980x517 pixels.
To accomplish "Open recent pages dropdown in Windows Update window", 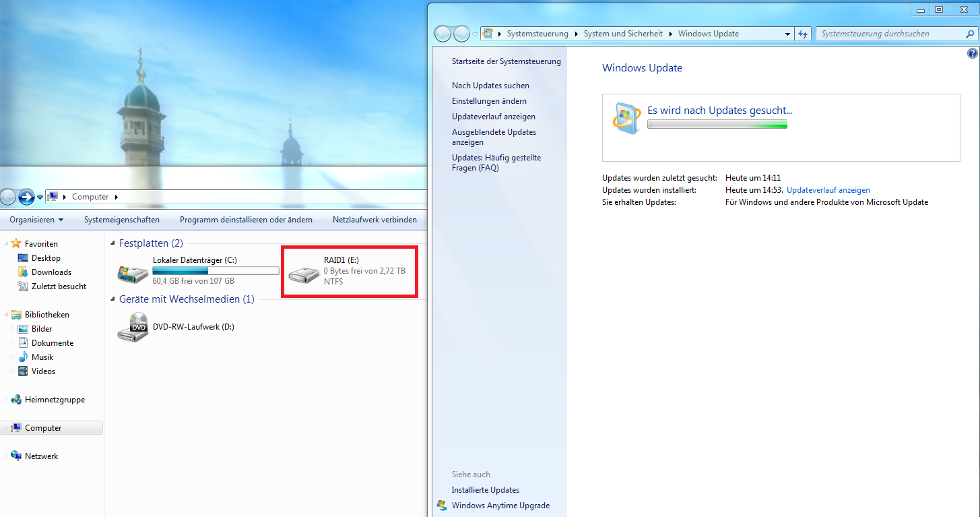I will tap(476, 34).
